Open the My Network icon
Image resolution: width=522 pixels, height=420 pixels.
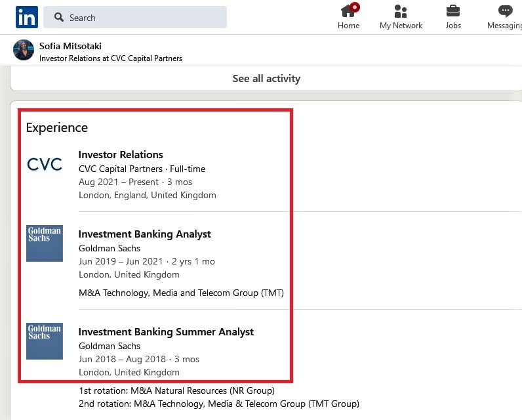click(x=401, y=11)
